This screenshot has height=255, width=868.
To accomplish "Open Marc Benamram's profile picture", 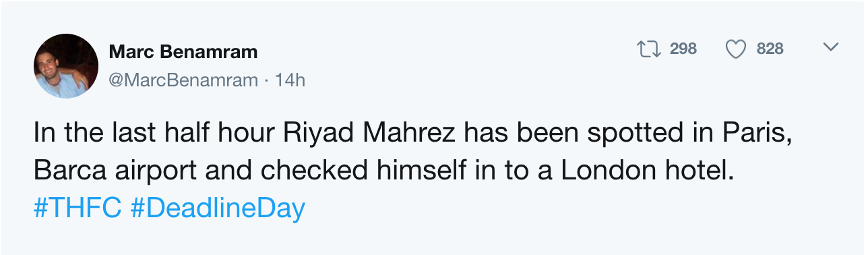I will (x=66, y=66).
